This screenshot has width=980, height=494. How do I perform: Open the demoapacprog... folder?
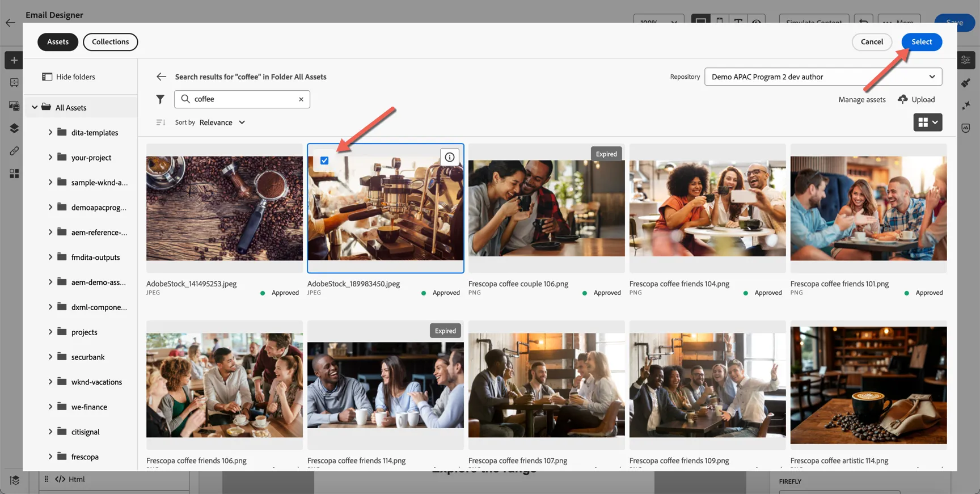[x=99, y=208]
